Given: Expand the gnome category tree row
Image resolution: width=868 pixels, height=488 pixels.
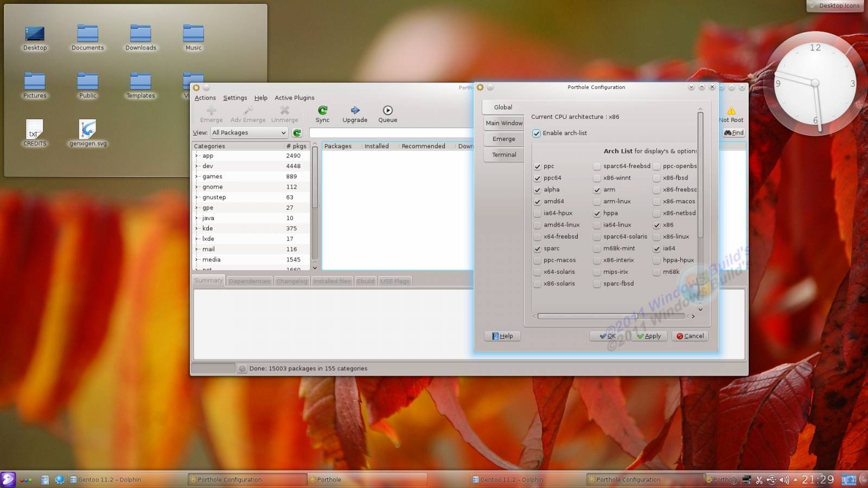Looking at the screenshot, I should pos(197,187).
